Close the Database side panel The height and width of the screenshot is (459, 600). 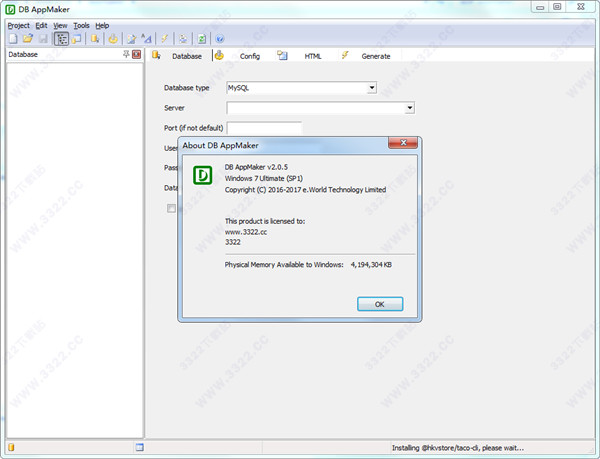tap(136, 54)
